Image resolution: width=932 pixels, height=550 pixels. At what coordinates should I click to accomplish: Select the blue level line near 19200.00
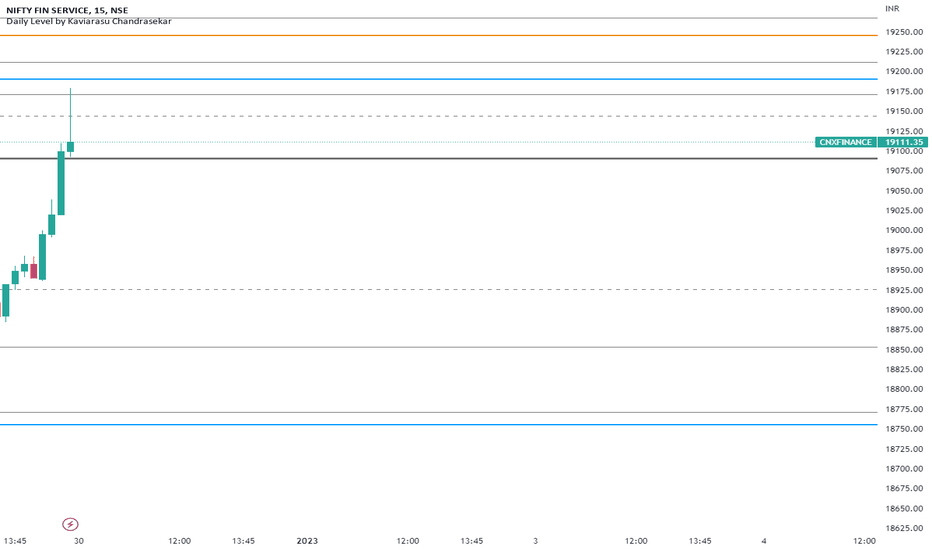pos(439,79)
